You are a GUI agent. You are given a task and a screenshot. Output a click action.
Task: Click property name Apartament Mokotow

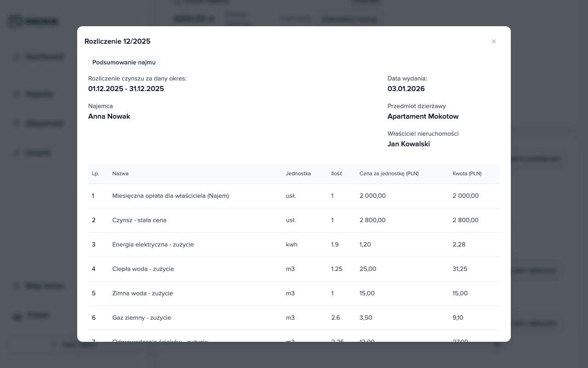point(423,116)
